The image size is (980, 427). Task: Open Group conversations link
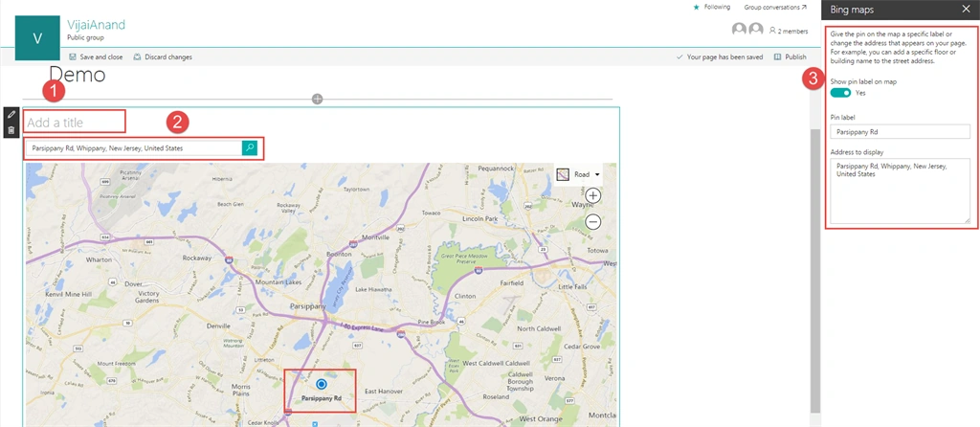[x=775, y=8]
